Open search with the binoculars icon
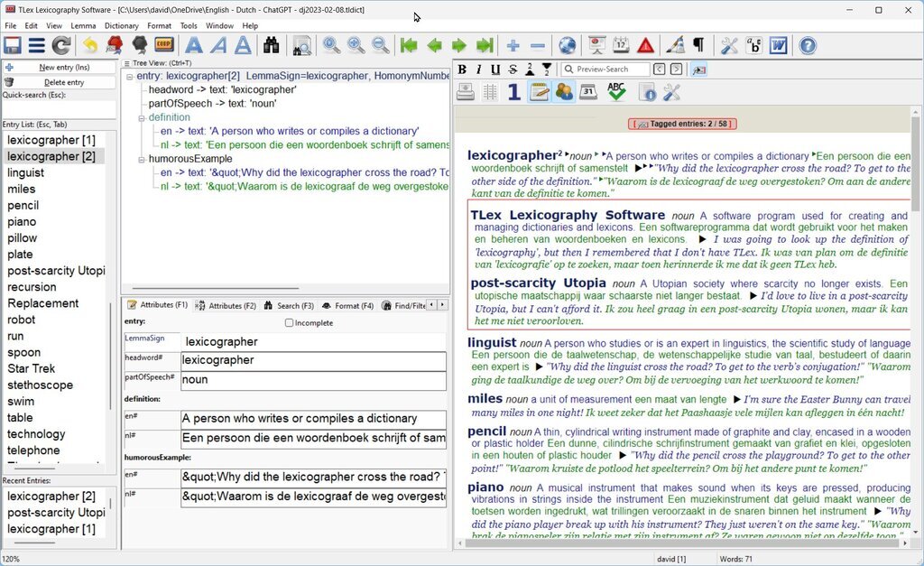 (x=271, y=45)
